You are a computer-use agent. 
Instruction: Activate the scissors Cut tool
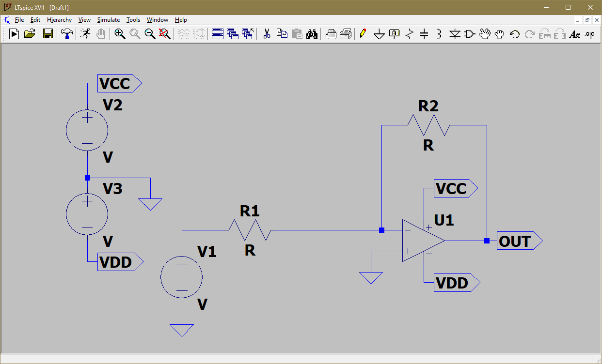coord(266,34)
